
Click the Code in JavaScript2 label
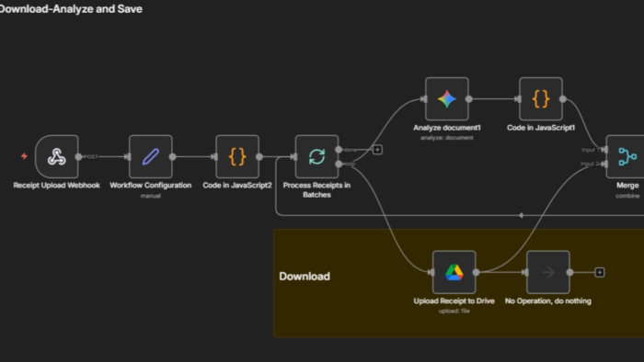(237, 186)
